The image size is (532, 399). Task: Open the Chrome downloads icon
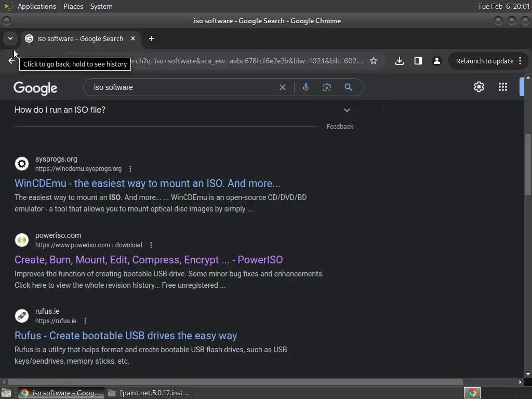(x=400, y=61)
